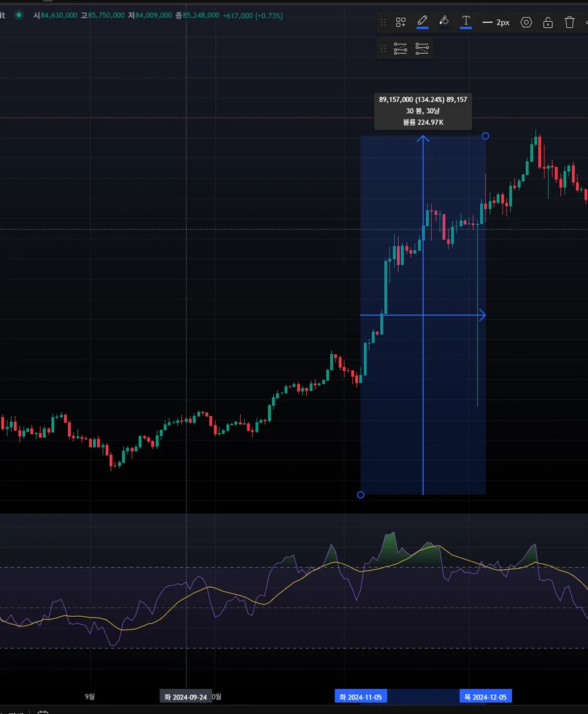Click the high price value 85,750,000

coord(106,15)
